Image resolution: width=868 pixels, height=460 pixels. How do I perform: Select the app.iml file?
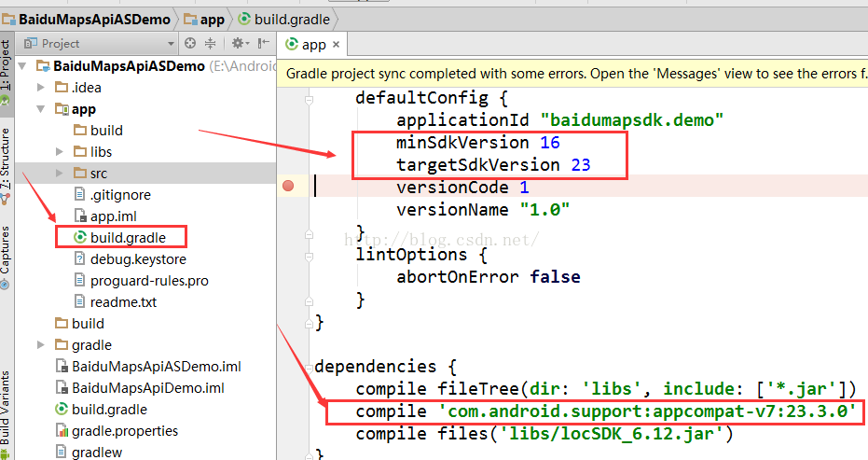click(105, 216)
